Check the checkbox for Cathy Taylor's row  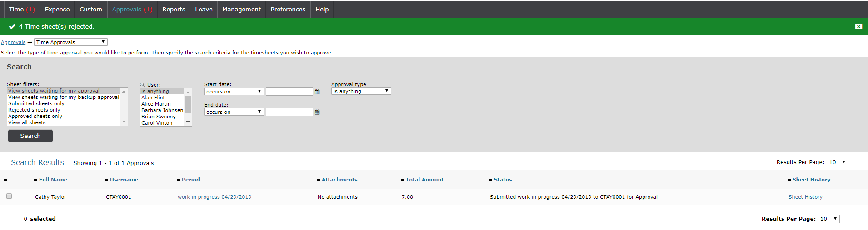click(9, 196)
